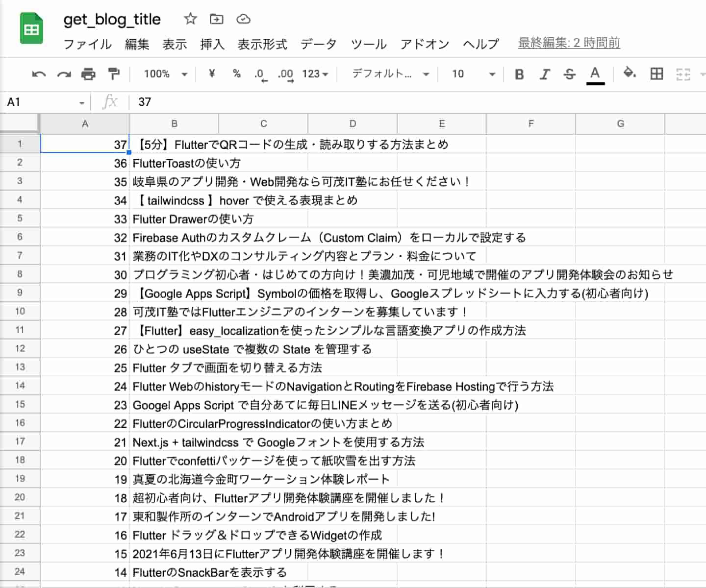This screenshot has width=706, height=588.
Task: Apply yen currency format
Action: (x=212, y=73)
